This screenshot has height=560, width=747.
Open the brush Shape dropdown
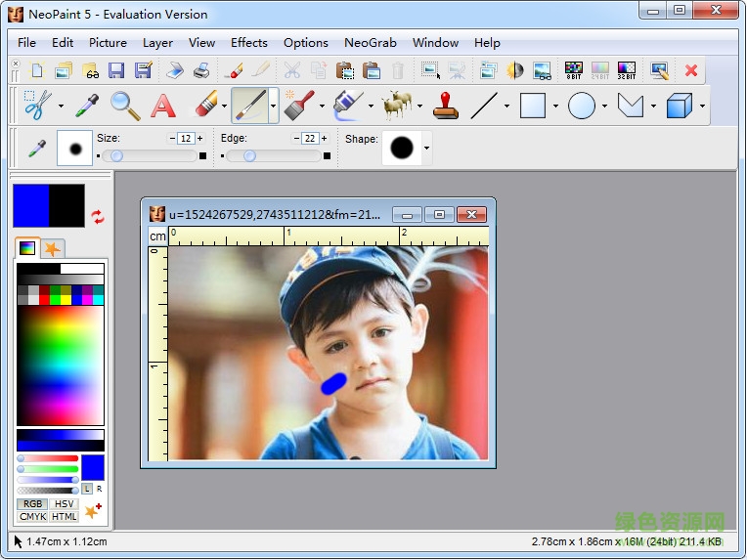click(x=426, y=149)
